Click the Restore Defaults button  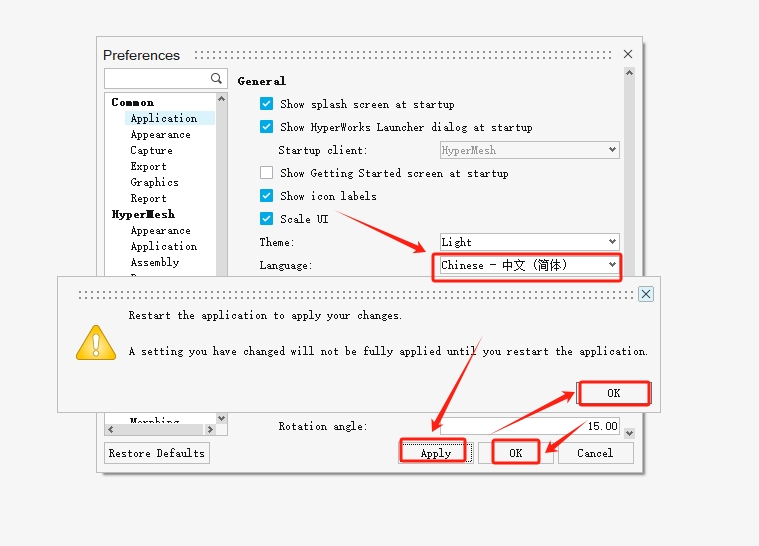tap(157, 453)
